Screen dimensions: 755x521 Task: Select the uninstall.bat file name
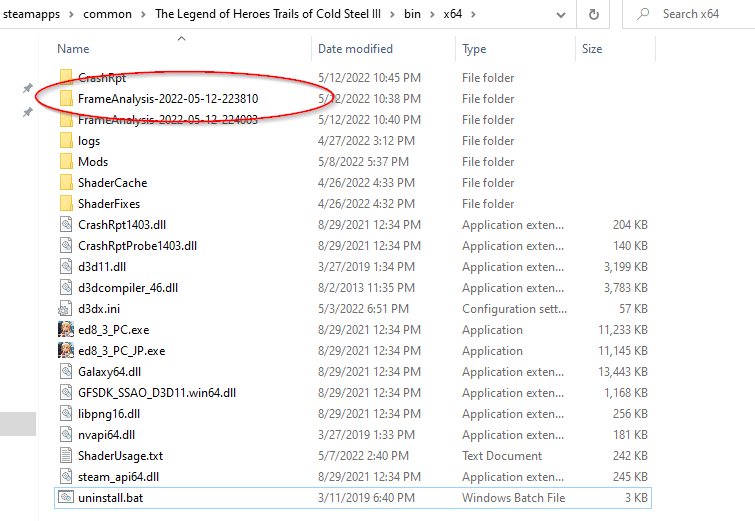[110, 497]
